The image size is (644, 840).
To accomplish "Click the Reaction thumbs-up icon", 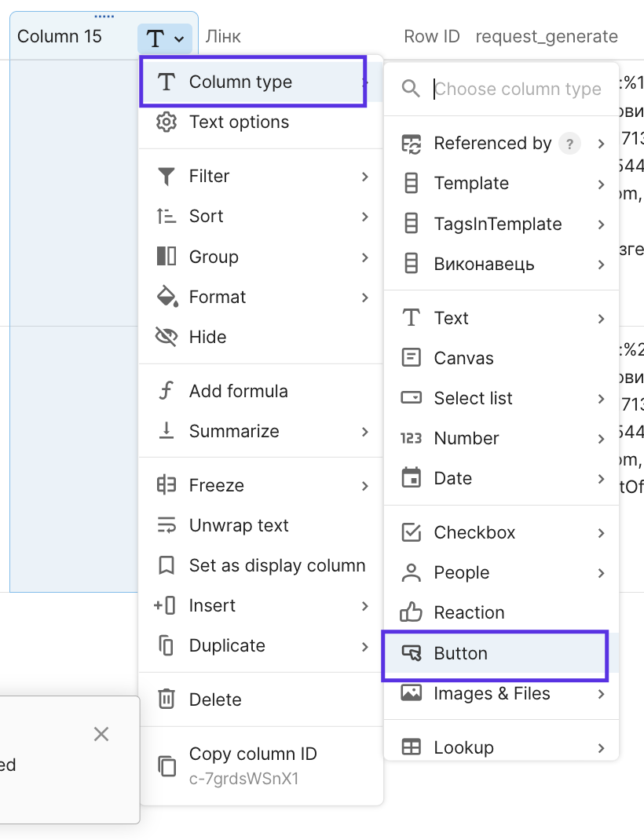I will (411, 612).
